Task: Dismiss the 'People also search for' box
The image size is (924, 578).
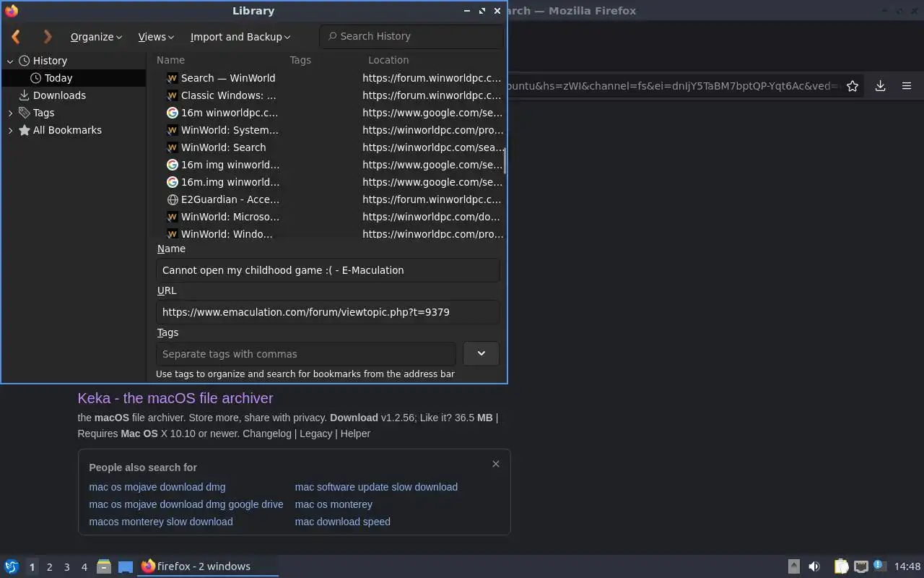Action: point(496,464)
